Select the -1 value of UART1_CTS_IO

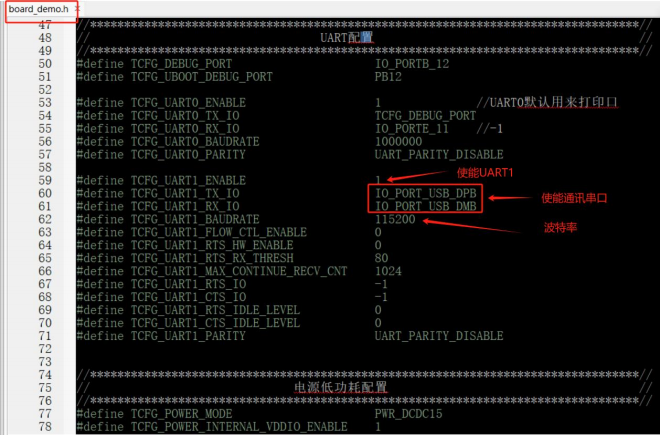coord(381,297)
